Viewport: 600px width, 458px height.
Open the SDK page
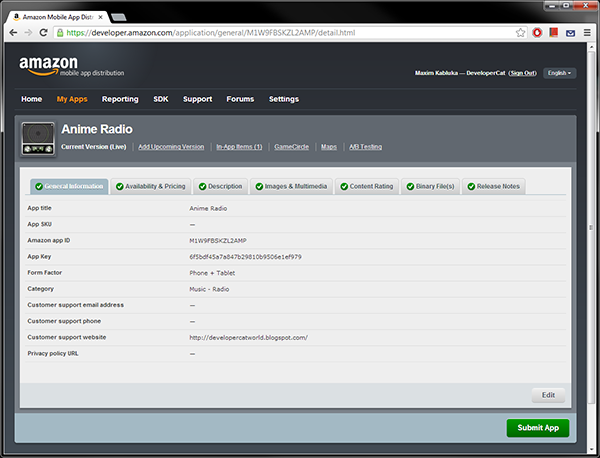tap(161, 99)
